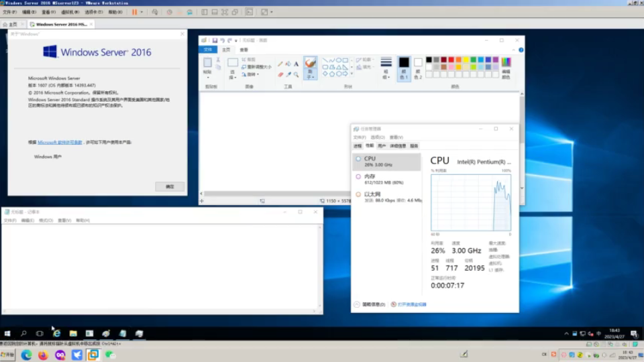Image resolution: width=644 pixels, height=362 pixels.
Task: Click the Undo arrow in Paint title bar
Action: click(222, 40)
